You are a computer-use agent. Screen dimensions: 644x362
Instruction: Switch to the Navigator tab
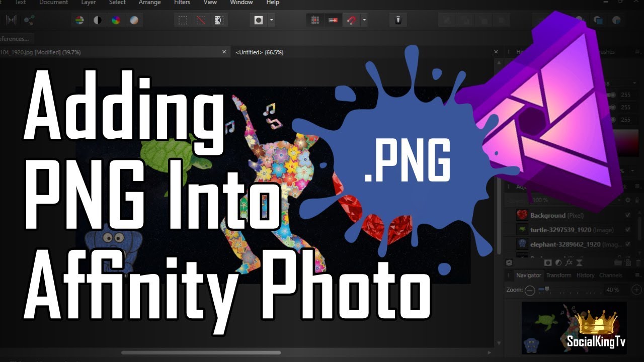[x=528, y=275]
